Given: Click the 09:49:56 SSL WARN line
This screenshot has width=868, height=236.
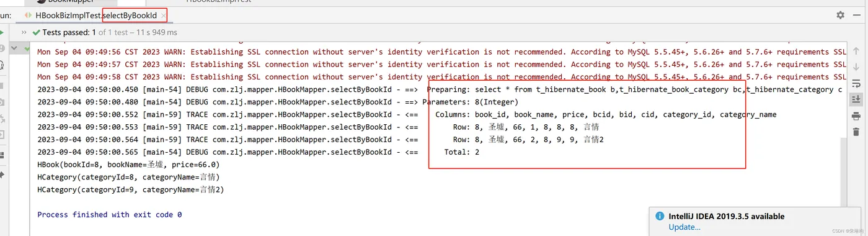Looking at the screenshot, I should 441,52.
